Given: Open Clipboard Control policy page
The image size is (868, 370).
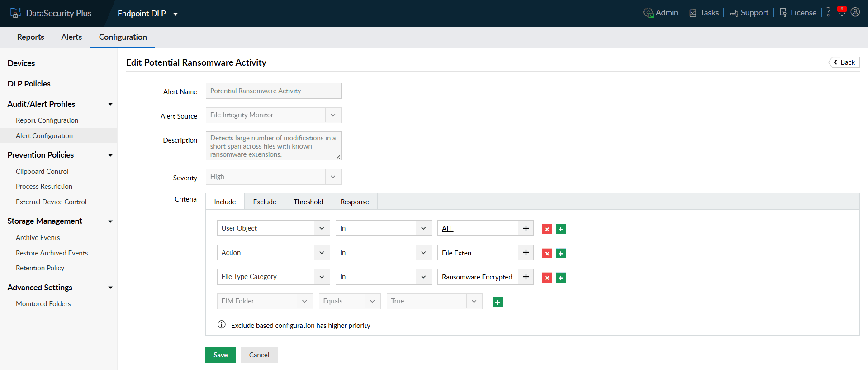Looking at the screenshot, I should pos(42,172).
